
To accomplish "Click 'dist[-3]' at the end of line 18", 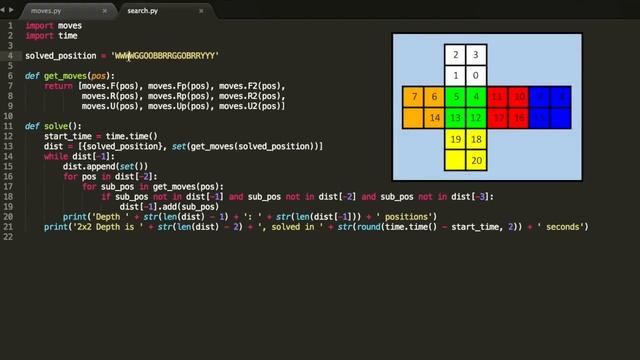I will coord(470,197).
